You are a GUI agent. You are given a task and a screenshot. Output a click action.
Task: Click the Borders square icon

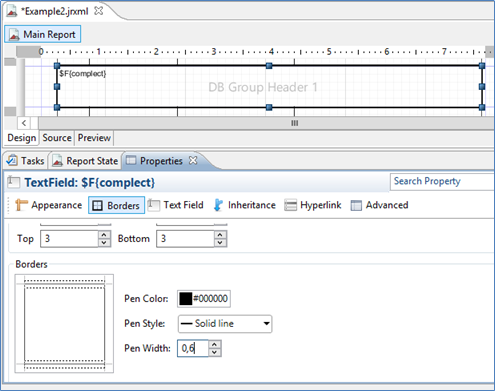coord(97,205)
